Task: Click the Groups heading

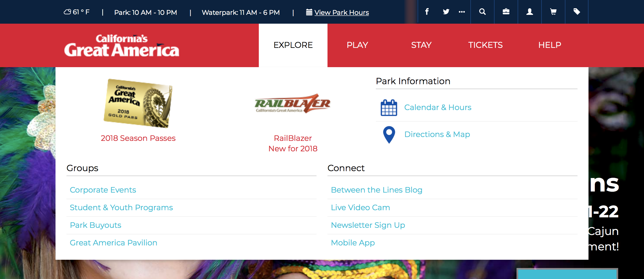Action: [x=82, y=168]
